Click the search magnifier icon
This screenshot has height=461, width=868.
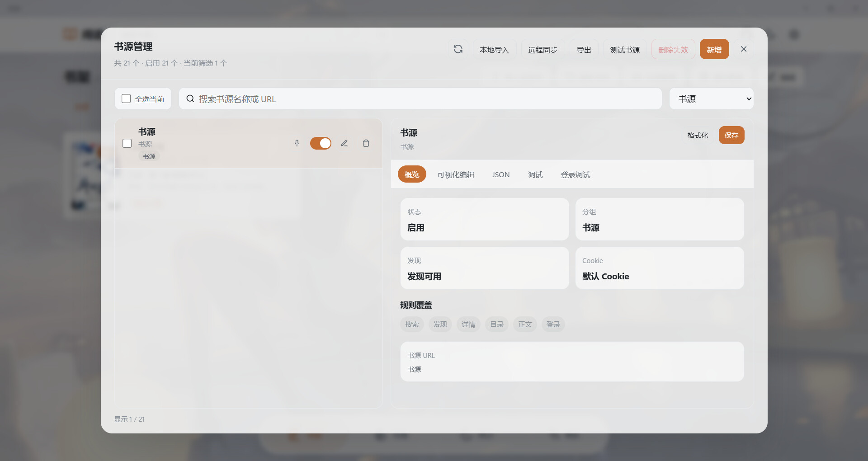190,99
